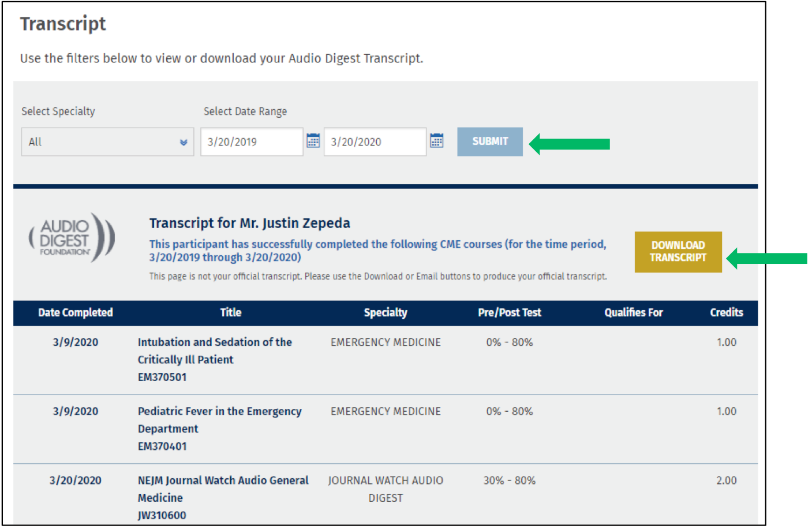812x529 pixels.
Task: Click the Select Specialty label
Action: click(x=58, y=111)
